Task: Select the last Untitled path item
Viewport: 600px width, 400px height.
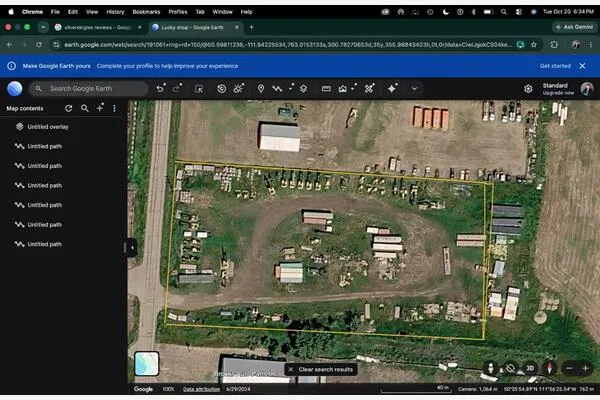Action: [44, 244]
